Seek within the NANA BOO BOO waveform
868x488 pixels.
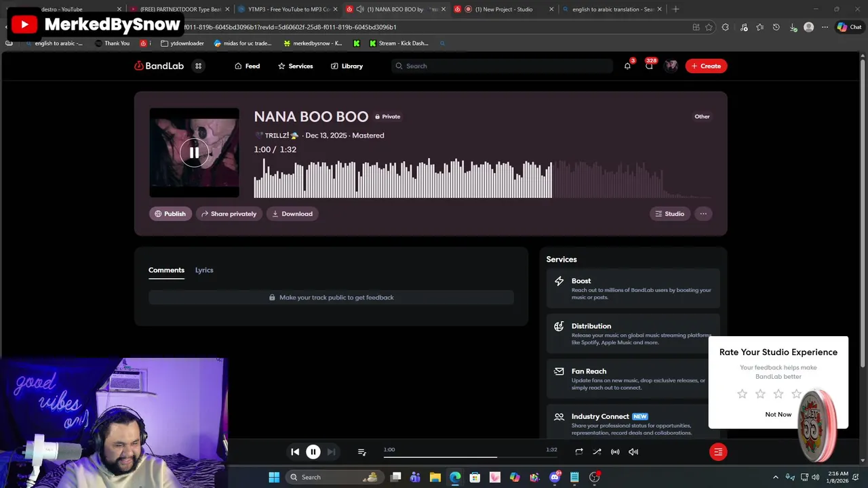[482, 178]
